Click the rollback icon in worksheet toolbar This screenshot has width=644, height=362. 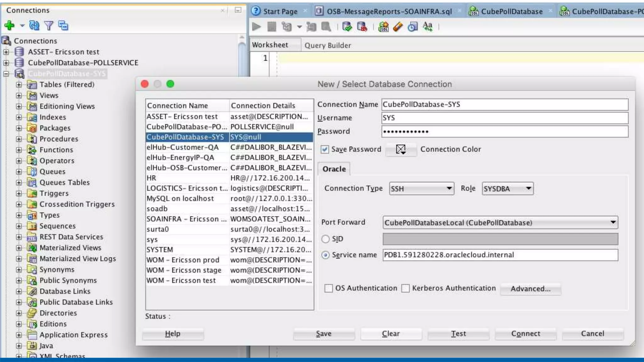click(362, 27)
